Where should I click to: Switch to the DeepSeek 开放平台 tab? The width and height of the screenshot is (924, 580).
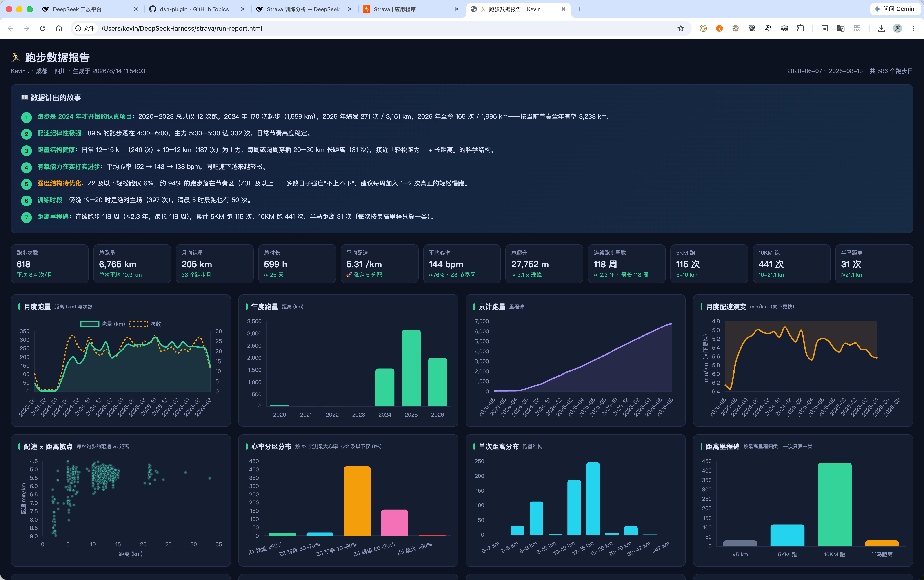click(90, 9)
